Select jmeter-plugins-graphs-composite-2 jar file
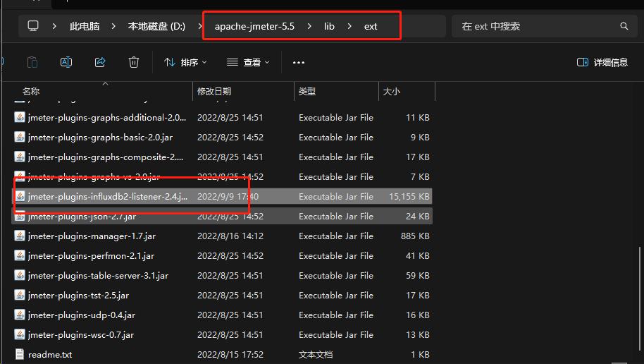 (222, 157)
